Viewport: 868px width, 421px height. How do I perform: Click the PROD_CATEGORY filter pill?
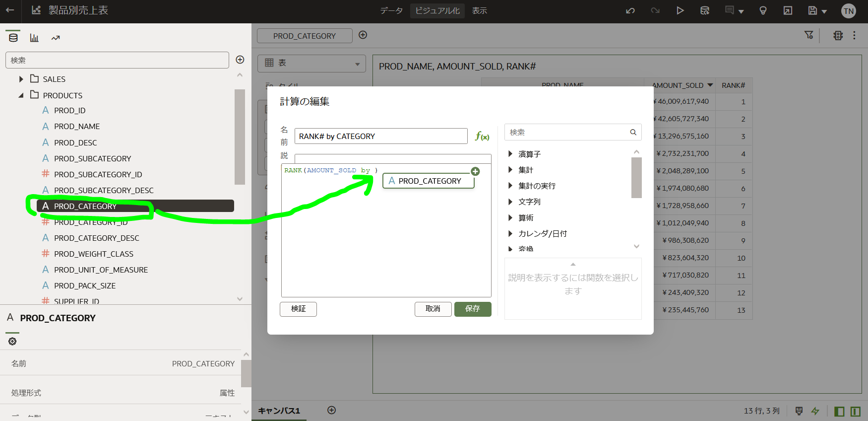click(x=305, y=36)
